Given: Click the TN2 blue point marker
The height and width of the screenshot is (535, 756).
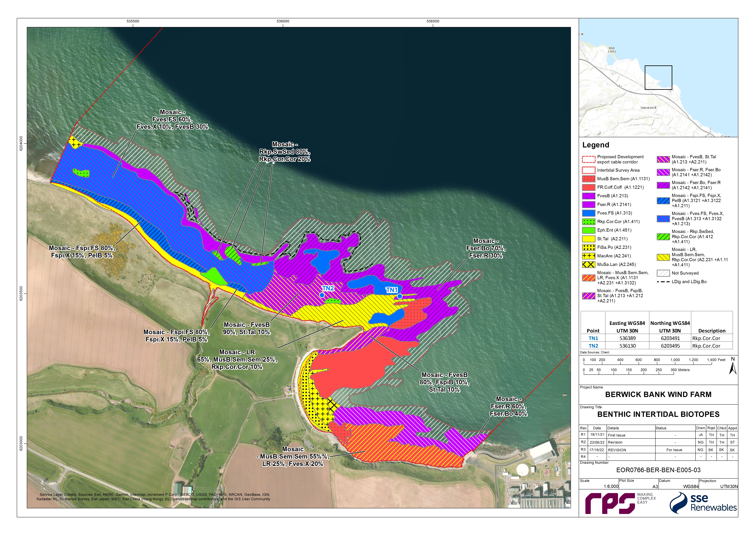Looking at the screenshot, I should coord(322,295).
